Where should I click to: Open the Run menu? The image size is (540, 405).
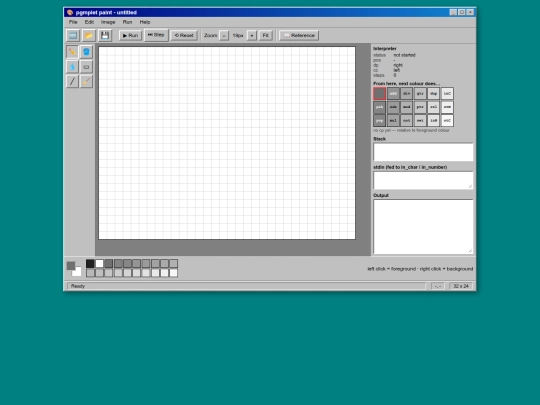tap(127, 22)
